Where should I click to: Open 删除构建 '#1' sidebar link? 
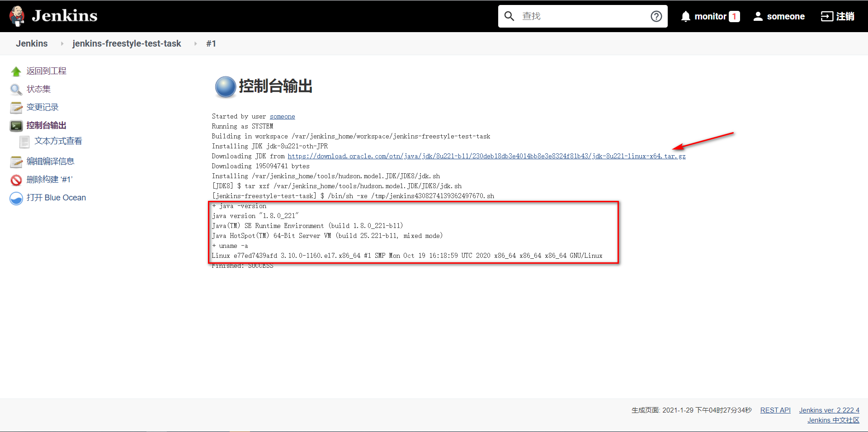(49, 180)
